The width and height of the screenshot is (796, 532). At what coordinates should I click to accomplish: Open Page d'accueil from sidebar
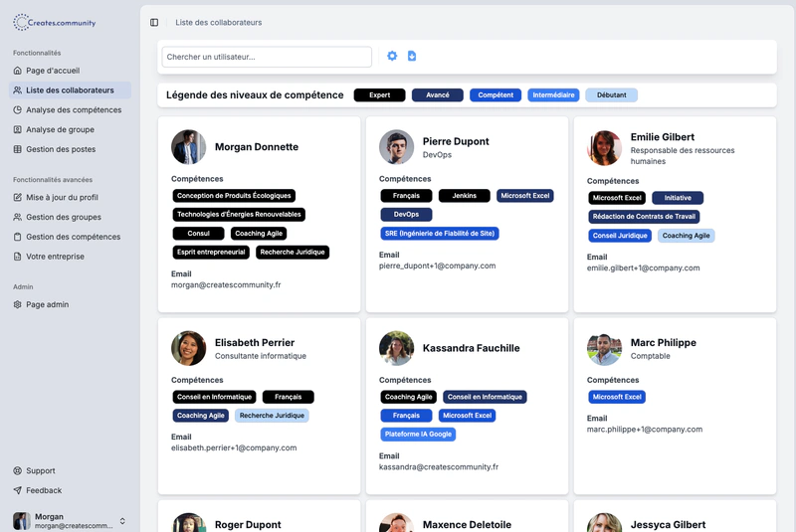[52, 71]
